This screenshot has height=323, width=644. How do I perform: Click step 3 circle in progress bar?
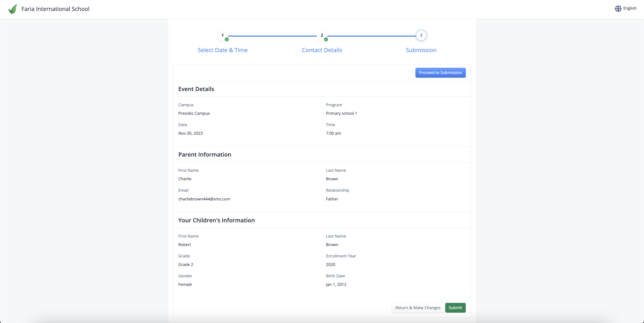421,35
